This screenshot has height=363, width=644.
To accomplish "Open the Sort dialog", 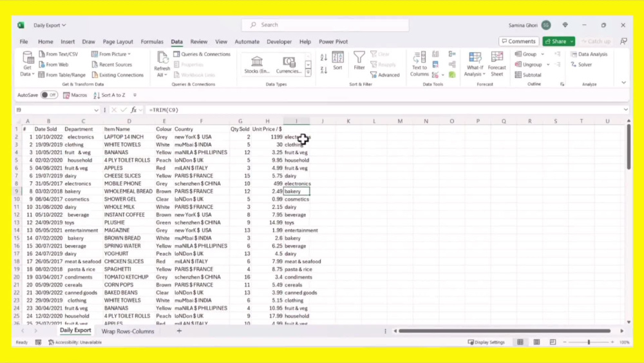I will [x=337, y=61].
